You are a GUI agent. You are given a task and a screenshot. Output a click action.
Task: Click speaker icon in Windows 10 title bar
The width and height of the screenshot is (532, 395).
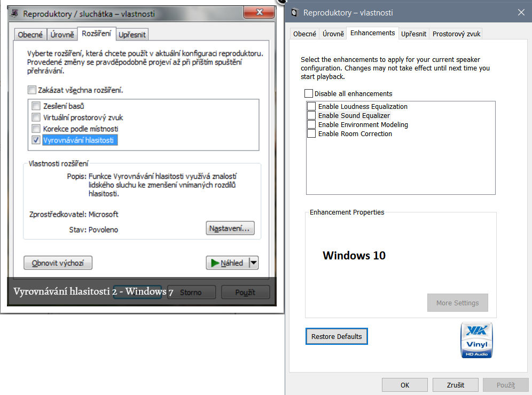click(x=294, y=13)
